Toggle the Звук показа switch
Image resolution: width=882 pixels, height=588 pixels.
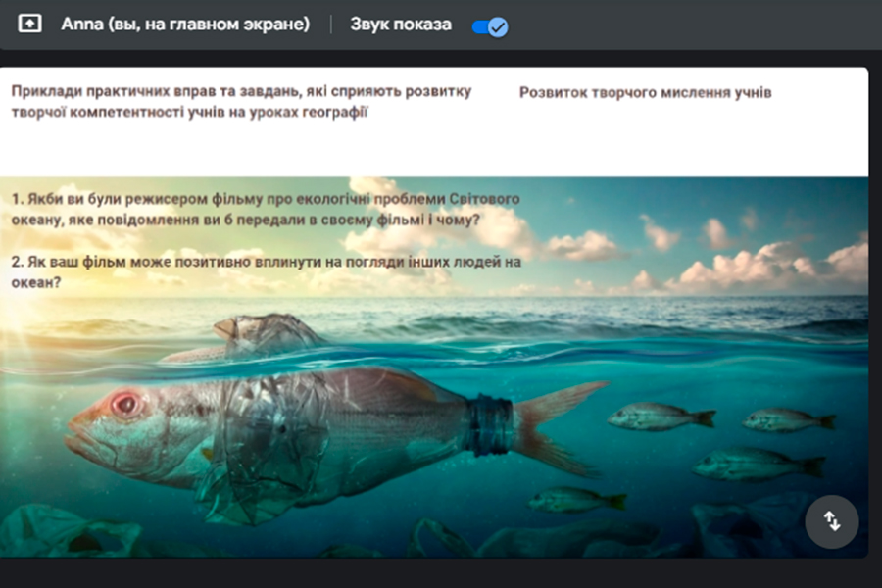(490, 26)
